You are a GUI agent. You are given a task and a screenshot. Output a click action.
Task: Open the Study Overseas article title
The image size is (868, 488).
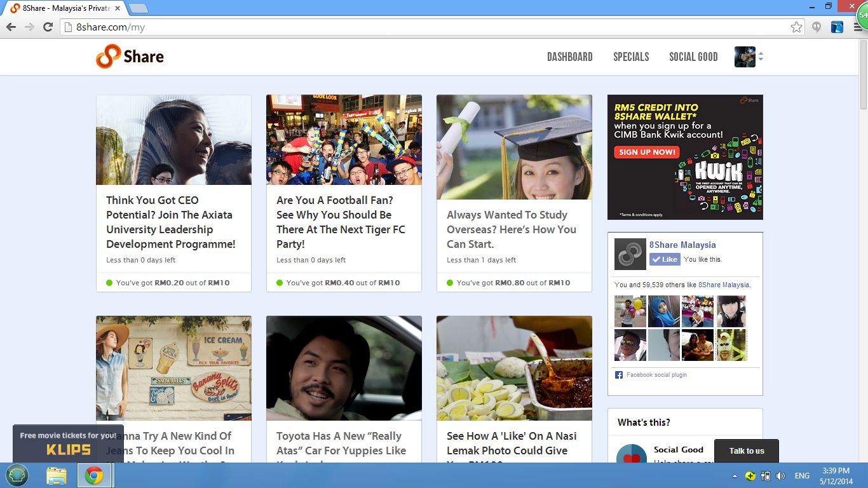coord(512,229)
